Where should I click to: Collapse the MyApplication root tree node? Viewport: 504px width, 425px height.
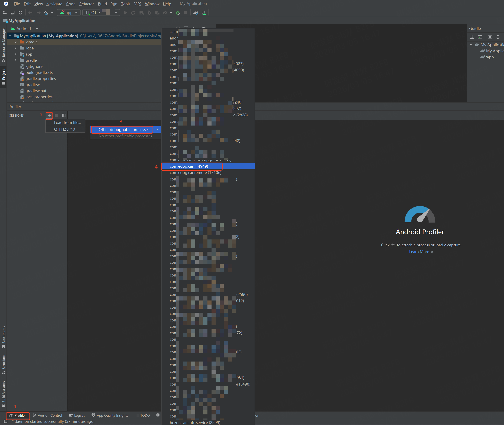tap(10, 36)
